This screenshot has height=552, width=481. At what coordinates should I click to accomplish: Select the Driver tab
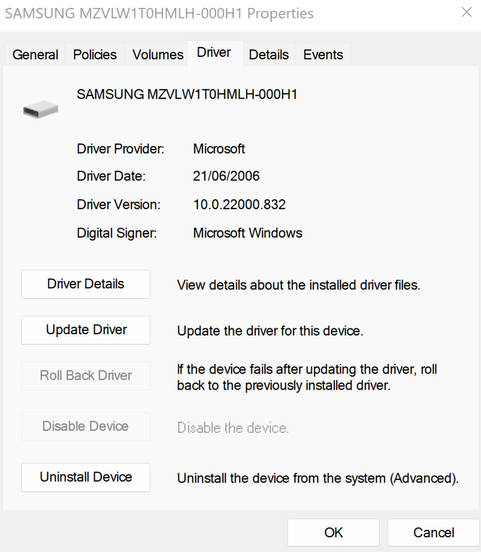214,53
